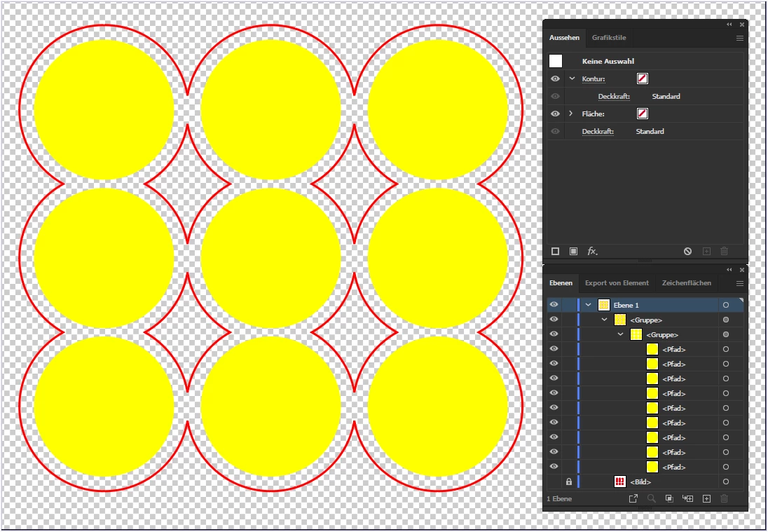Viewport: 768px width, 532px height.
Task: Click the Ebene 1 layer thumbnail
Action: [x=604, y=305]
